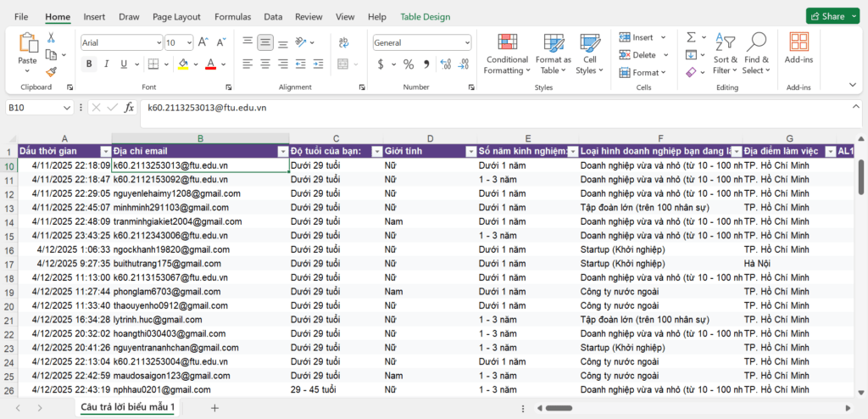Toggle Bold formatting
The width and height of the screenshot is (868, 419).
[89, 64]
